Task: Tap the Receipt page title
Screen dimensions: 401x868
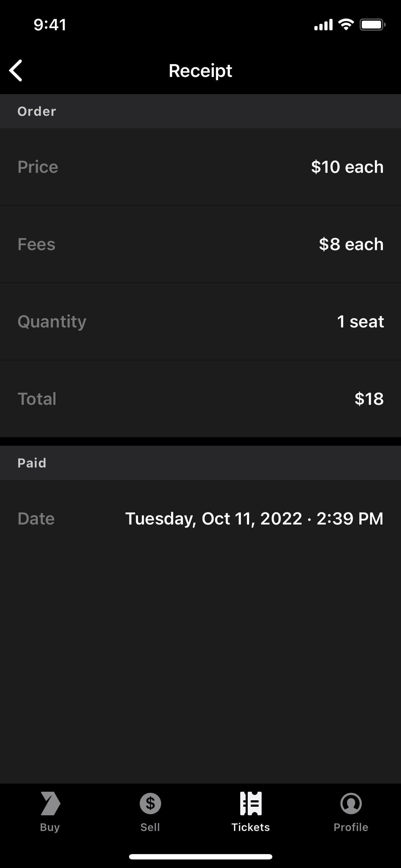Action: point(200,71)
